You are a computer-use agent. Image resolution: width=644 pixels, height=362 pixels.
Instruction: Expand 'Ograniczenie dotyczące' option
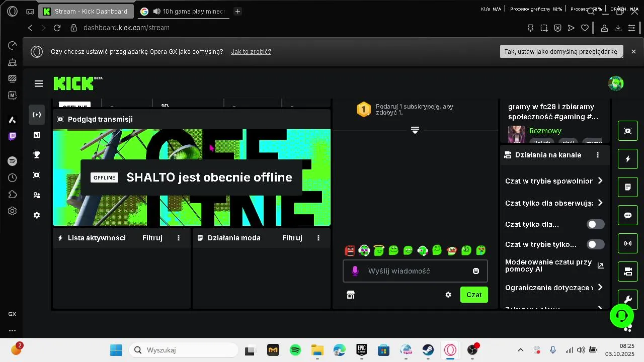pos(554,288)
